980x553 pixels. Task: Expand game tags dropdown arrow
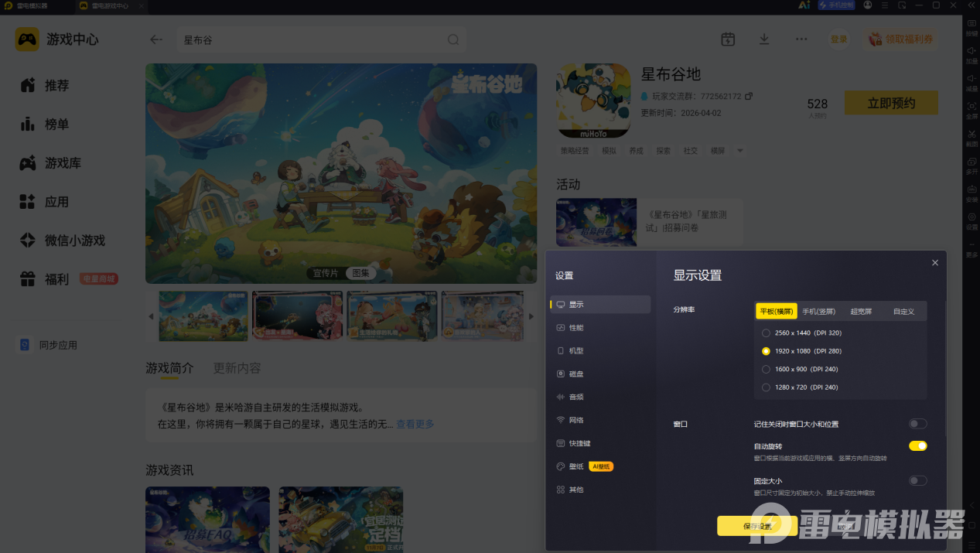739,151
